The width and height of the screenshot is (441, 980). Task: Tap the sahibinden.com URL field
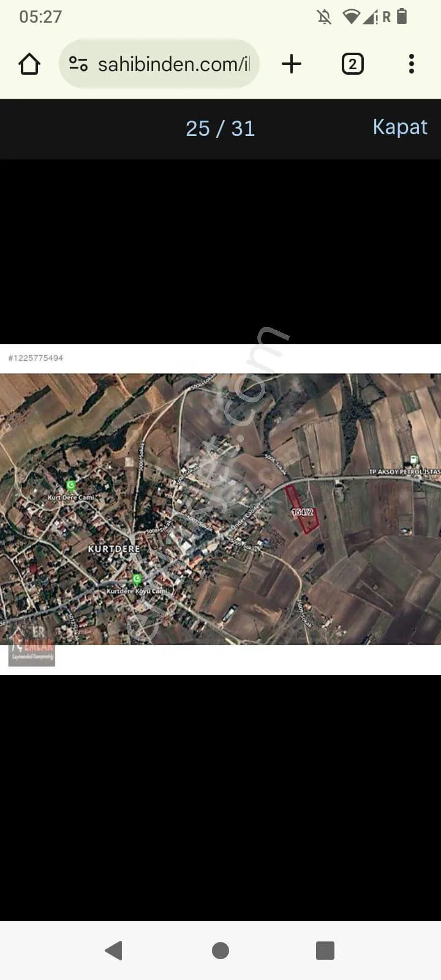point(159,64)
